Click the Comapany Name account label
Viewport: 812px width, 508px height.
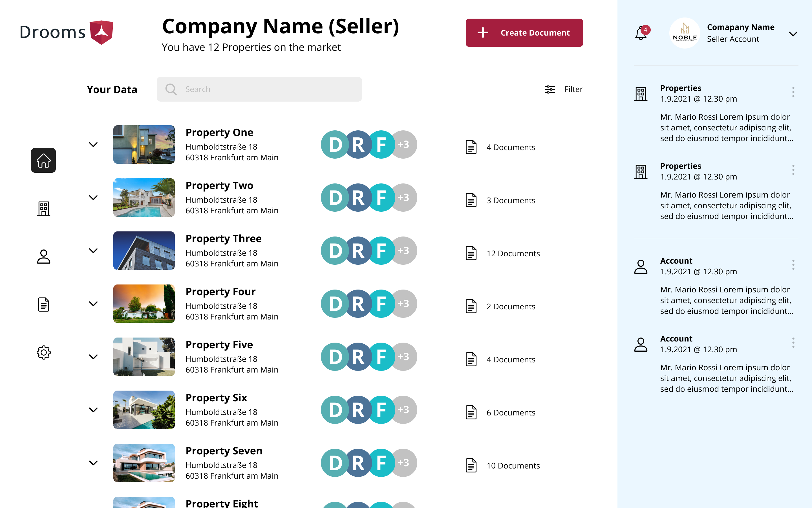pyautogui.click(x=741, y=27)
